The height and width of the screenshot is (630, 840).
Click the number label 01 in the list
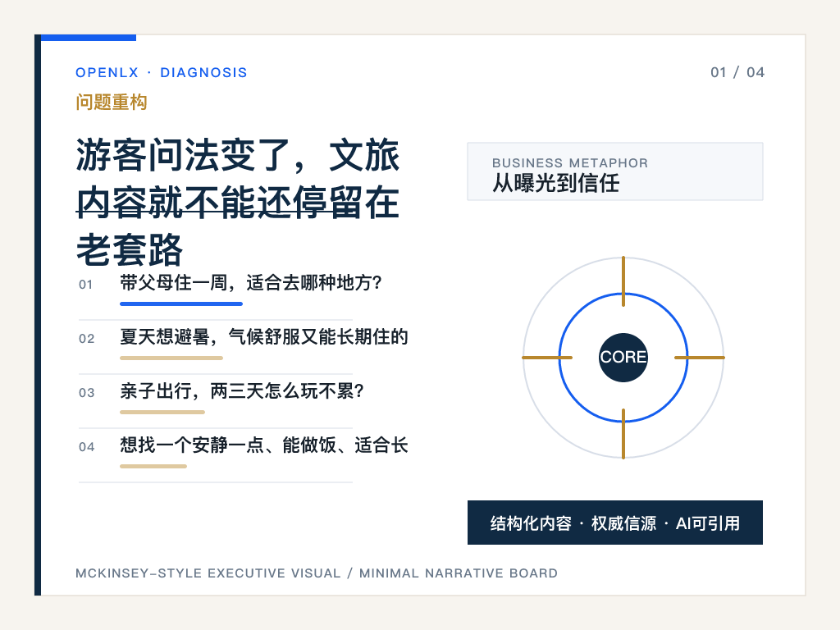(x=85, y=285)
